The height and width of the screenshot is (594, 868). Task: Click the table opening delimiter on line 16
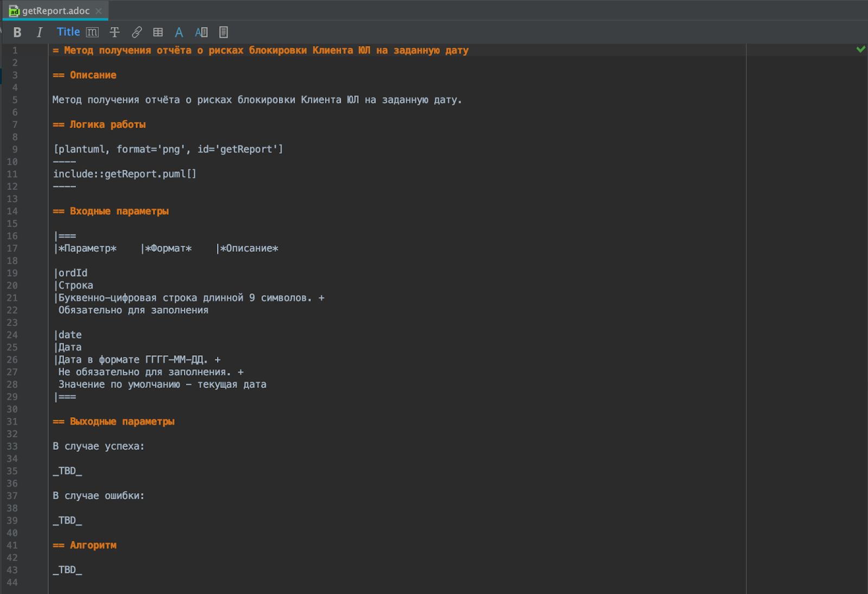pyautogui.click(x=65, y=237)
